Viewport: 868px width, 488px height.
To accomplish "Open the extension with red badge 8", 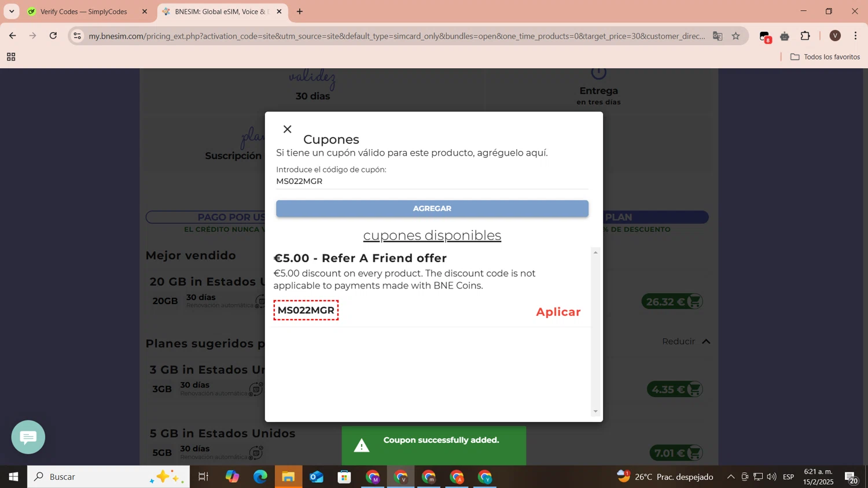I will [765, 37].
